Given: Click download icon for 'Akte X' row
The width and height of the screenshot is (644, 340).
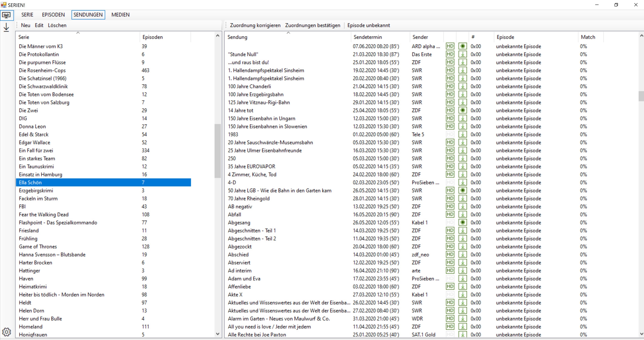Looking at the screenshot, I should [462, 294].
